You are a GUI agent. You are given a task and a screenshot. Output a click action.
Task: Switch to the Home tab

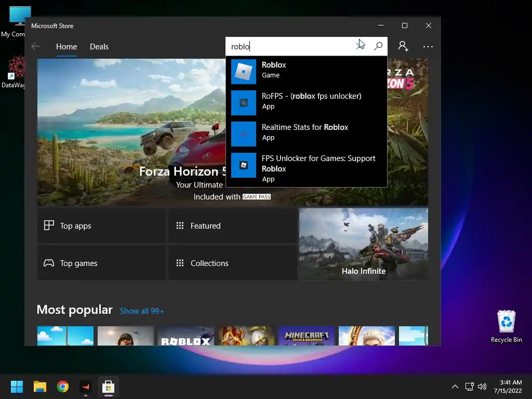pyautogui.click(x=66, y=46)
